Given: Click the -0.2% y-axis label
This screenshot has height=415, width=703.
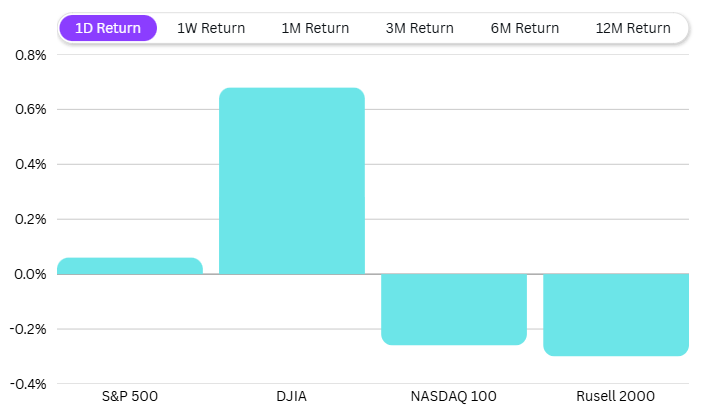Looking at the screenshot, I should click(x=25, y=329).
